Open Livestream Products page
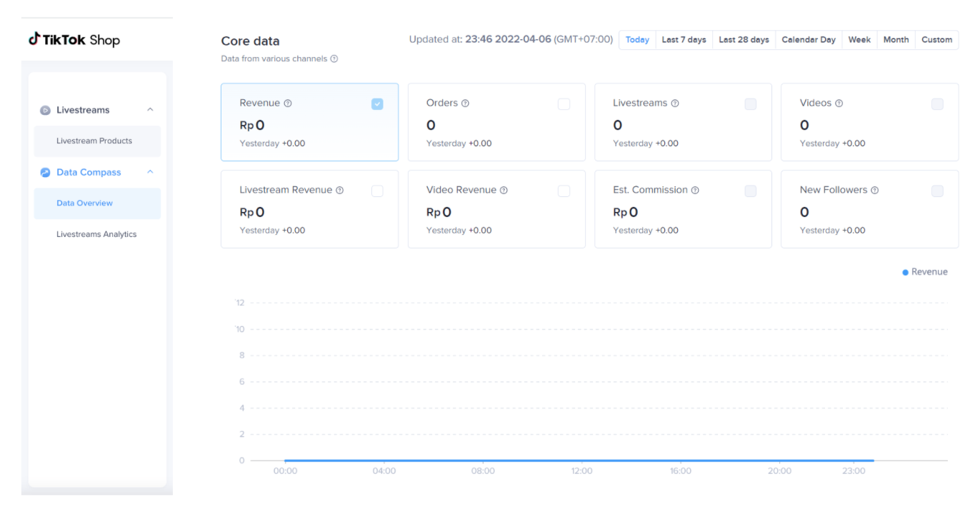980x511 pixels. pyautogui.click(x=94, y=141)
